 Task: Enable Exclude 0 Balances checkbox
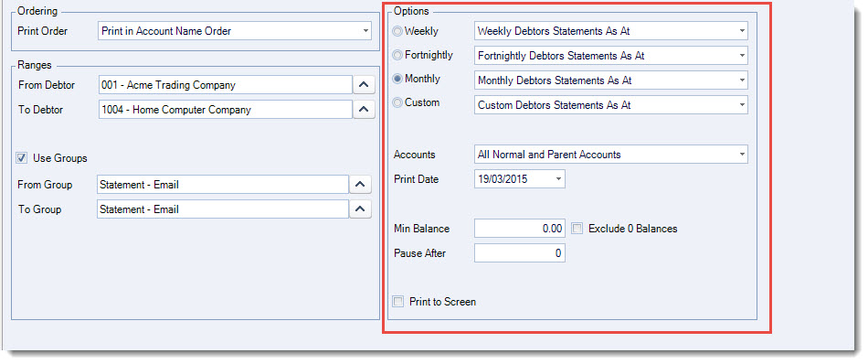point(577,229)
